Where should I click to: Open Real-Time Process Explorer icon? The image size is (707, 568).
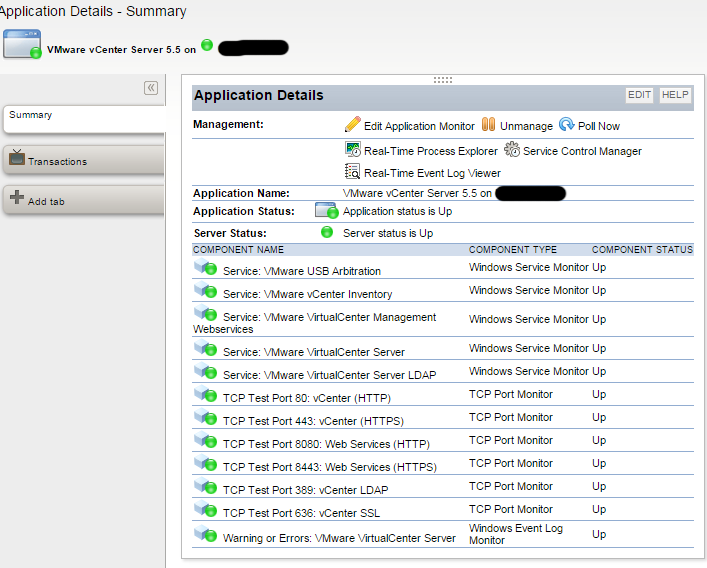point(353,149)
